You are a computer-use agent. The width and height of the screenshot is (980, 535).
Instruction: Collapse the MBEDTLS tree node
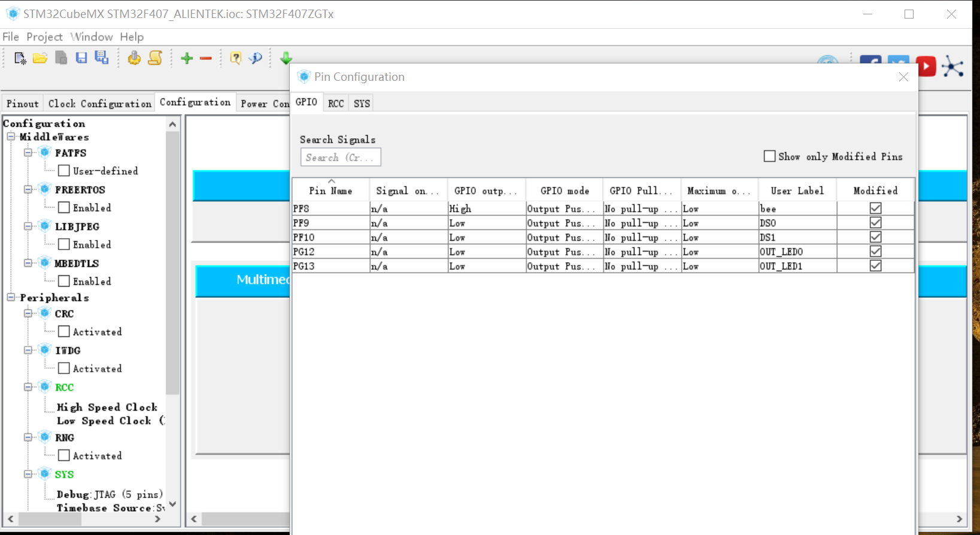(28, 263)
